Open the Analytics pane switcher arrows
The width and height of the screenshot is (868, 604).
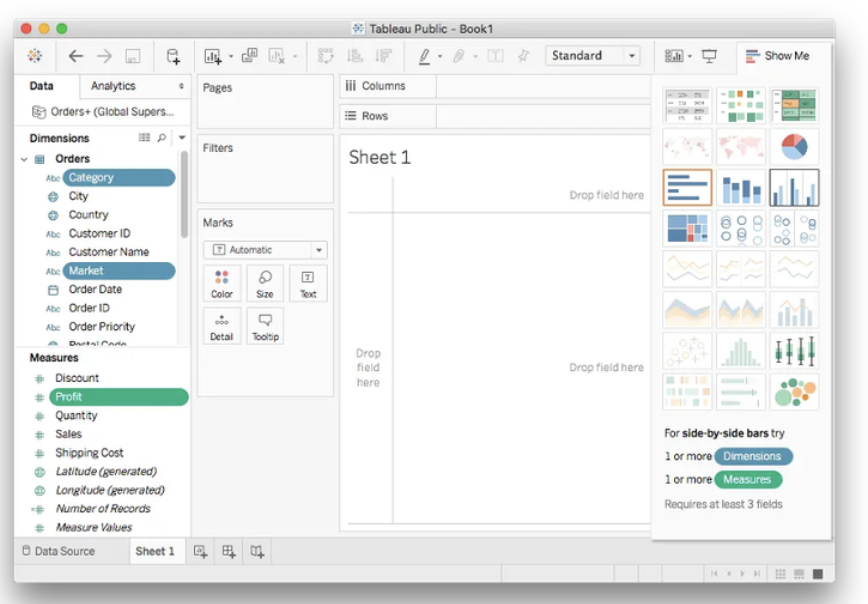tap(181, 86)
